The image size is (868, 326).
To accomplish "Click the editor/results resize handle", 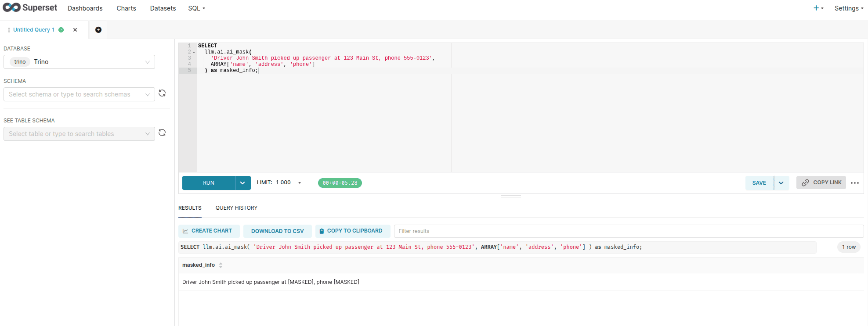I will (511, 196).
